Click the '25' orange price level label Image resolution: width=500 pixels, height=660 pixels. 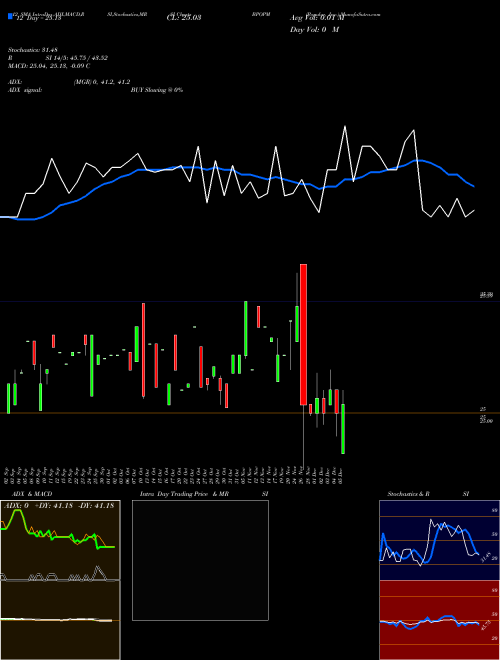tap(483, 409)
